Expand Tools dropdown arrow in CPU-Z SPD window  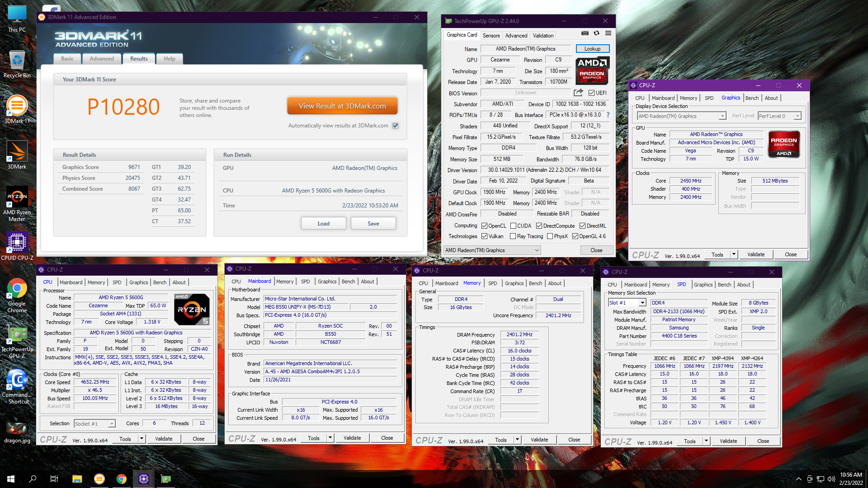pyautogui.click(x=706, y=441)
